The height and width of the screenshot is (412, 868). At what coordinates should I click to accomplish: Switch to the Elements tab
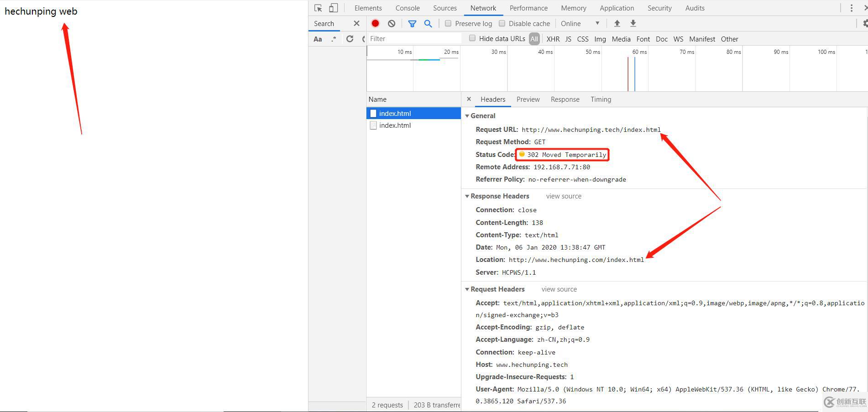(x=368, y=8)
